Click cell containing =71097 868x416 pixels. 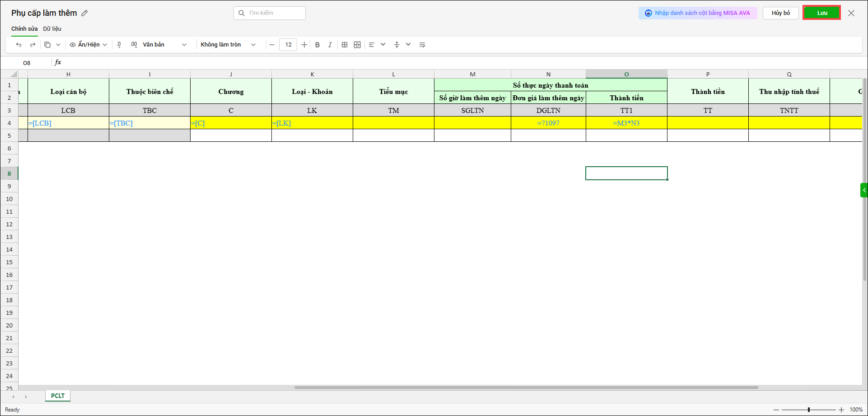point(548,123)
